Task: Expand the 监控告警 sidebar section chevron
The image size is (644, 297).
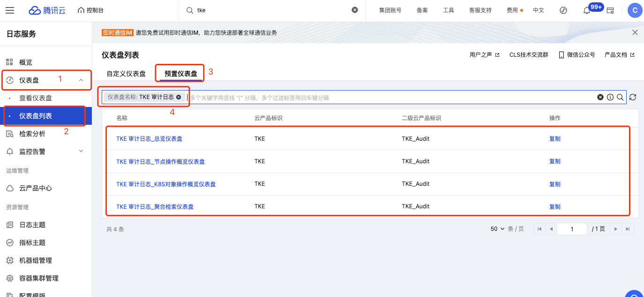Action: click(x=81, y=151)
